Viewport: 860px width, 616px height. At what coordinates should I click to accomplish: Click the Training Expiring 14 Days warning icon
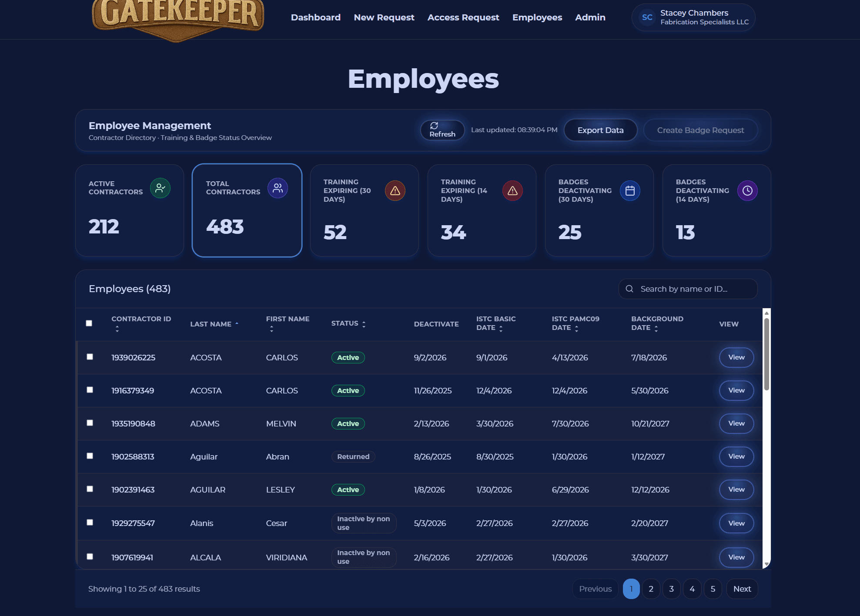512,190
